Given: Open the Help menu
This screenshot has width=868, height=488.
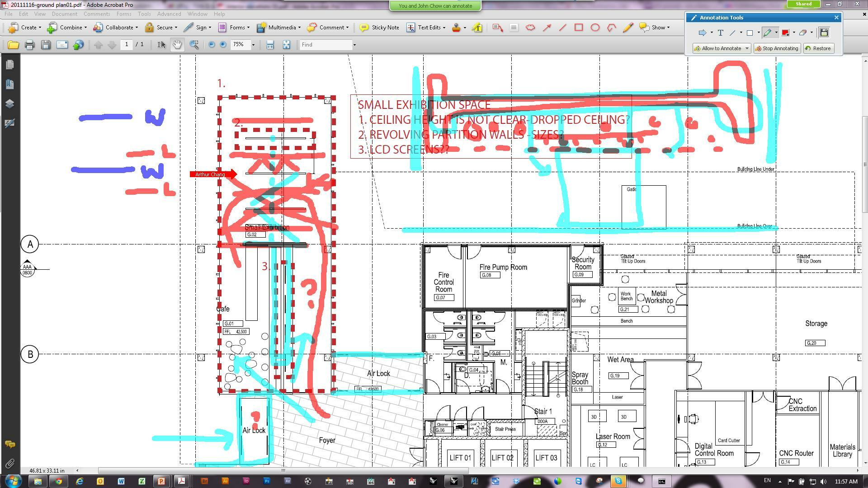Looking at the screenshot, I should pos(219,14).
